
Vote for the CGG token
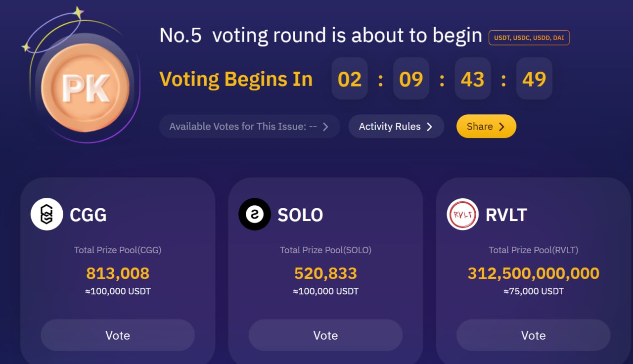[x=118, y=335]
